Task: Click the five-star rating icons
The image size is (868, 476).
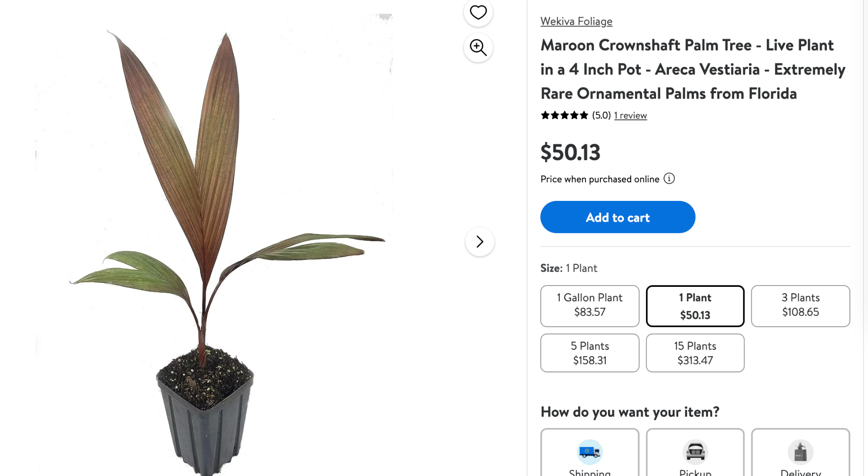Action: tap(564, 115)
